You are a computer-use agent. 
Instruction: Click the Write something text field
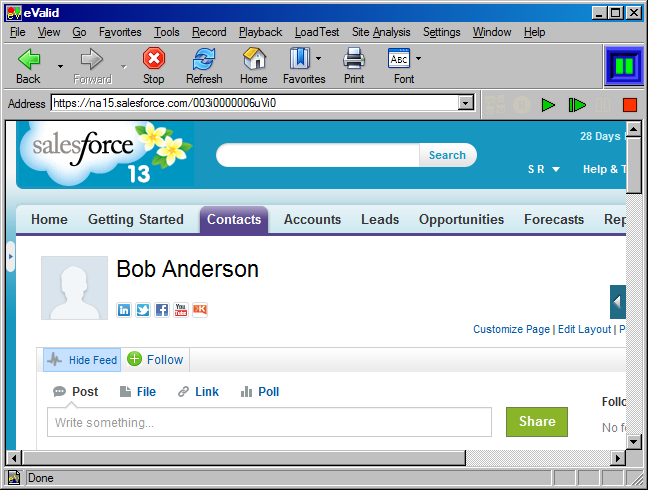pos(269,422)
